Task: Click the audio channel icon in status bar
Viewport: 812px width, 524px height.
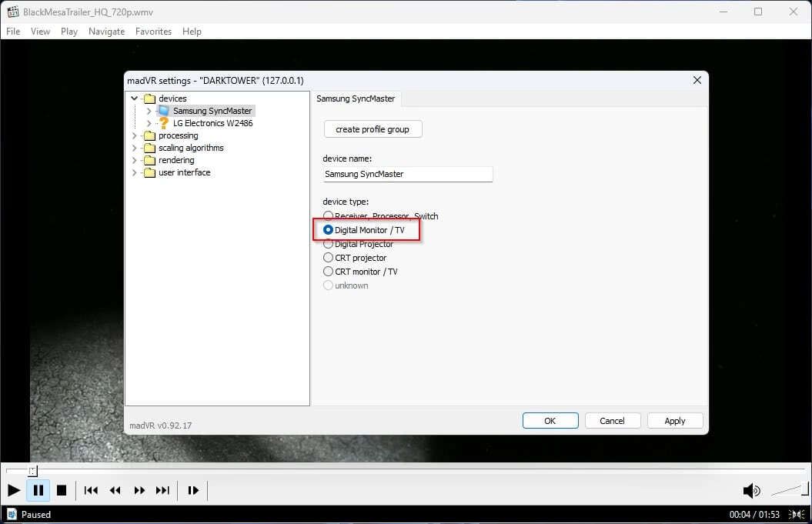Action: [x=797, y=514]
